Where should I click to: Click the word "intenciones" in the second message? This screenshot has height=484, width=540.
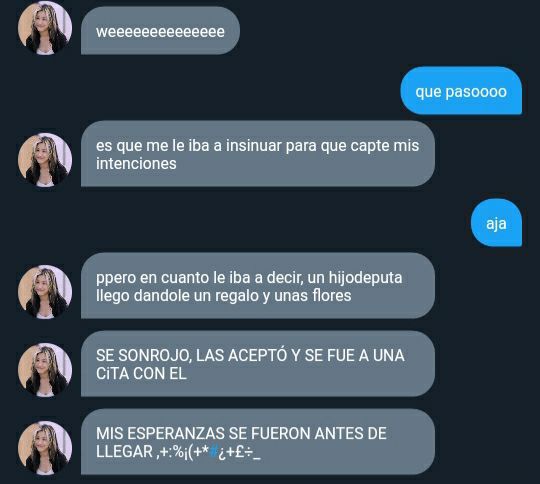click(136, 163)
